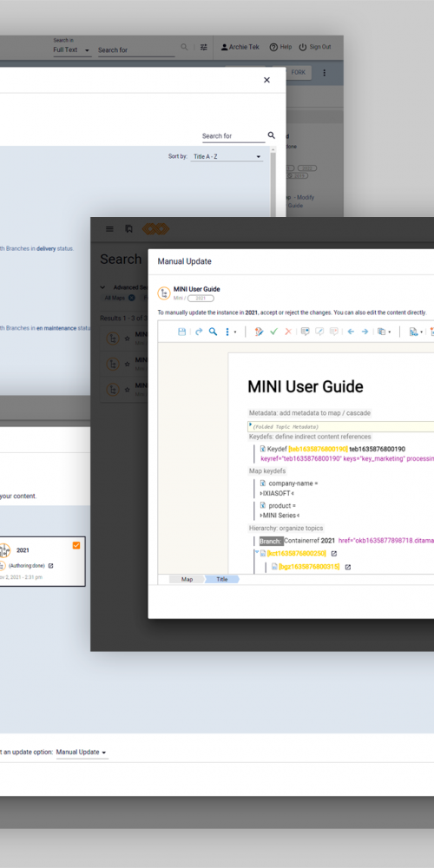Click Sign Out in top bar
The image size is (434, 868).
tap(315, 47)
